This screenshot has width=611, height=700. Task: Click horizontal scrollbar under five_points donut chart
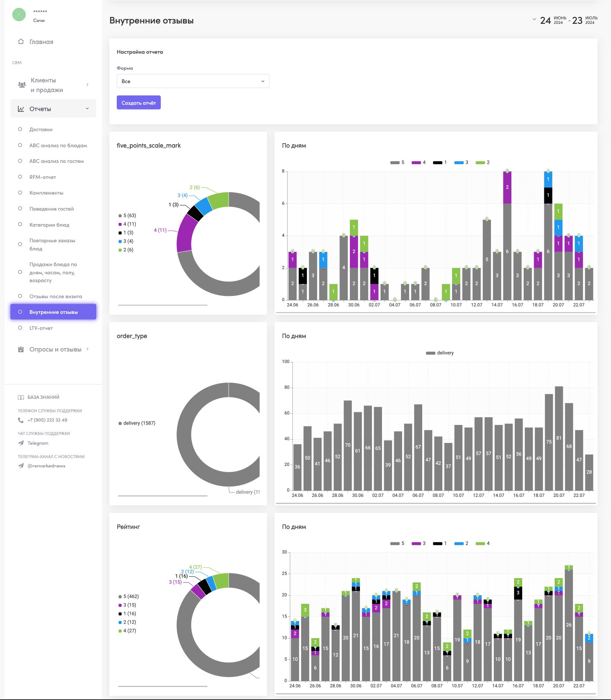tap(163, 305)
